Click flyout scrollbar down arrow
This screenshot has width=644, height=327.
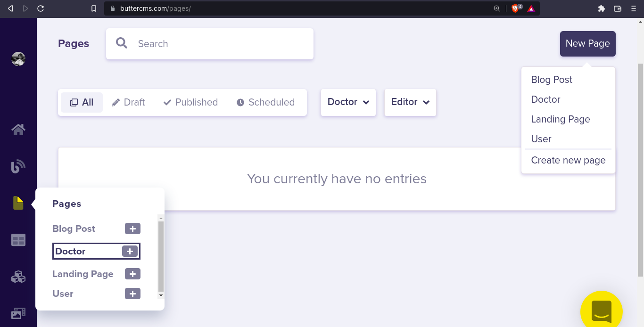pyautogui.click(x=161, y=295)
